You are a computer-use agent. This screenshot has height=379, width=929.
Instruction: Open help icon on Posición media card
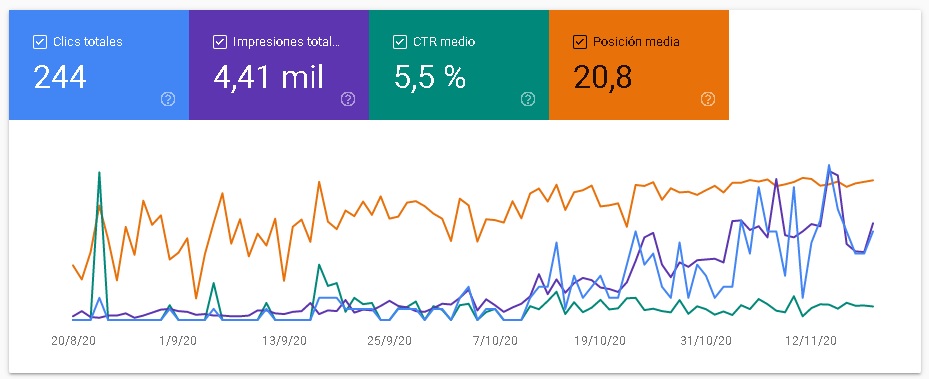[x=708, y=99]
